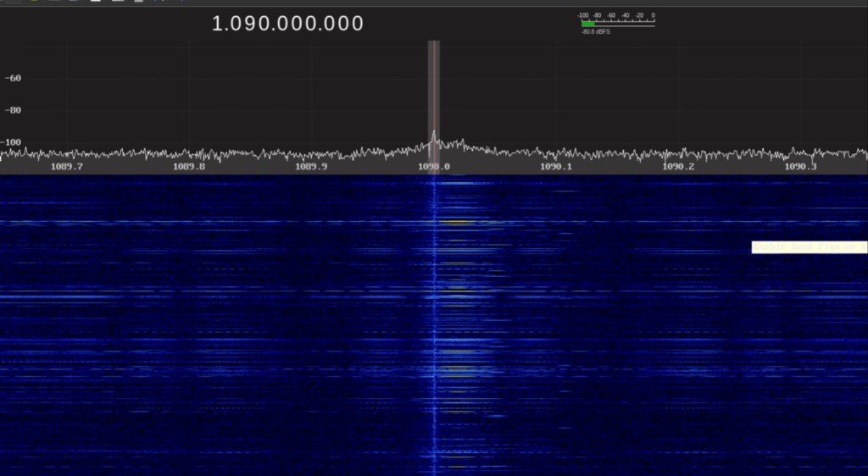The height and width of the screenshot is (476, 868).
Task: Click the -80 dB scale label
Action: click(x=13, y=110)
